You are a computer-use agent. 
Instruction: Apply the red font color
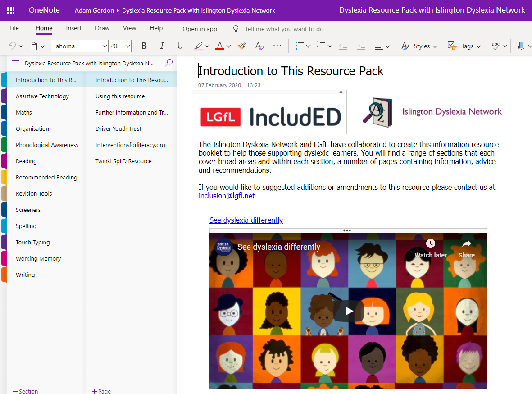coord(220,46)
